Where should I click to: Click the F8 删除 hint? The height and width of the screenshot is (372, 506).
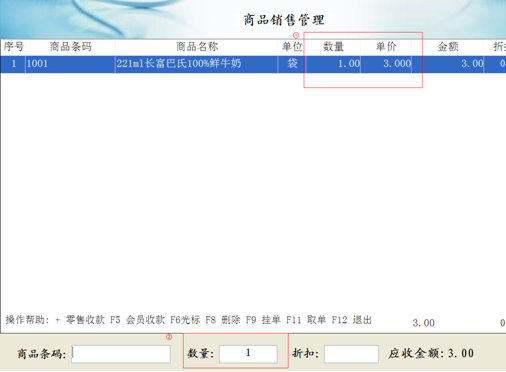tap(223, 320)
